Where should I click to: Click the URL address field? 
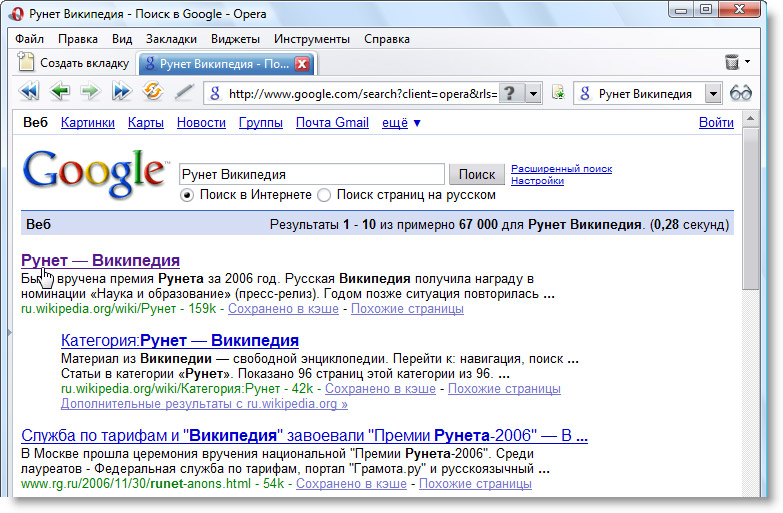(x=363, y=93)
